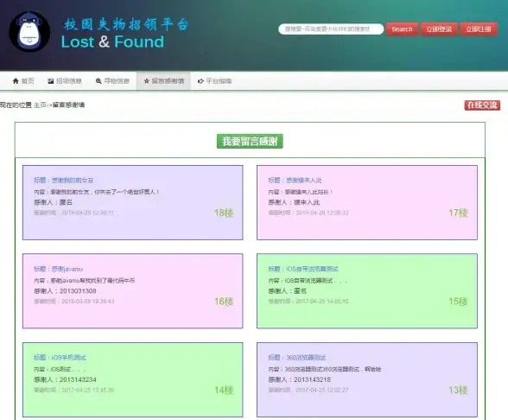Click the 校园失物招领平台 heading

126,24
